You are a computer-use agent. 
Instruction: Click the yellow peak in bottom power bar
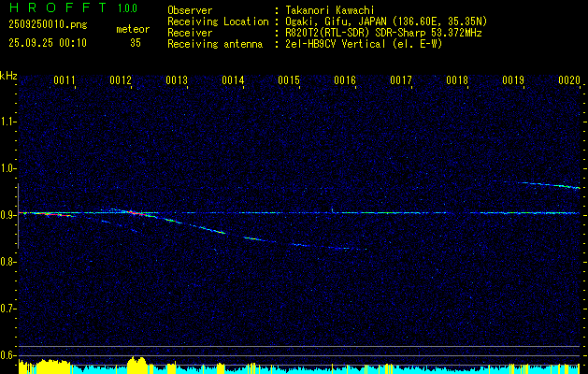coord(137,363)
